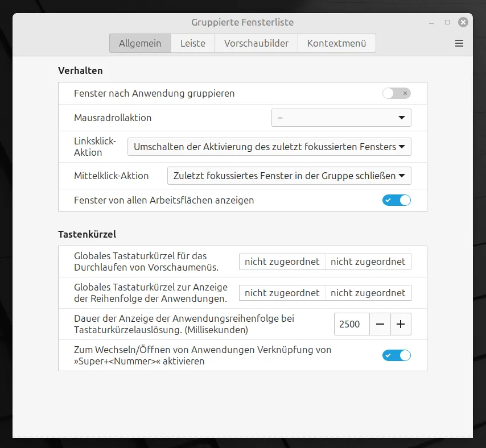Viewport: 486px width, 448px height.
Task: Increase Anzeigedauer with the plus button
Action: pyautogui.click(x=401, y=324)
